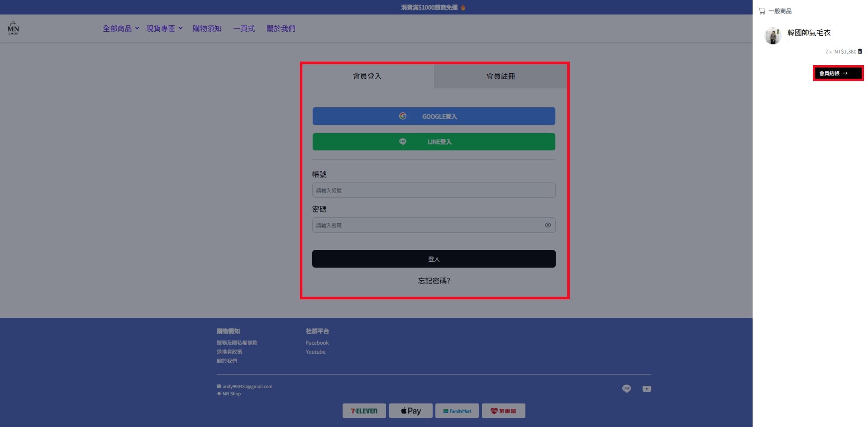Screen dimensions: 868x427
Task: Focus the 密碼 input field
Action: (434, 225)
